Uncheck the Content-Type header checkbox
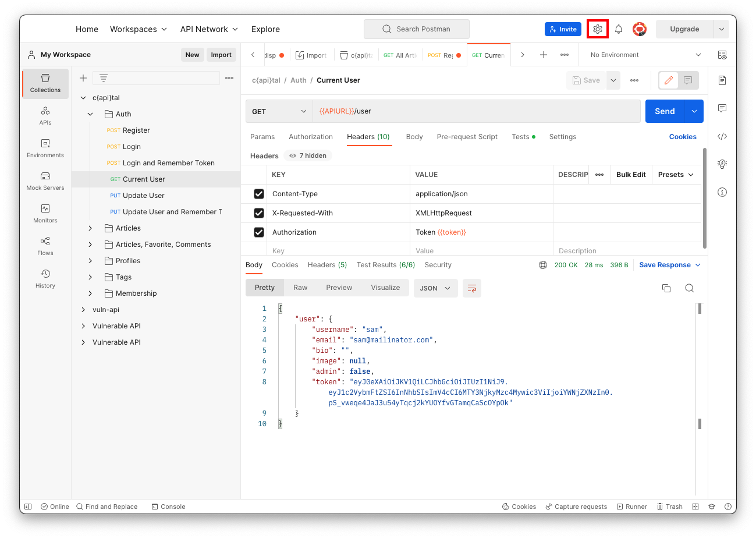 (259, 194)
